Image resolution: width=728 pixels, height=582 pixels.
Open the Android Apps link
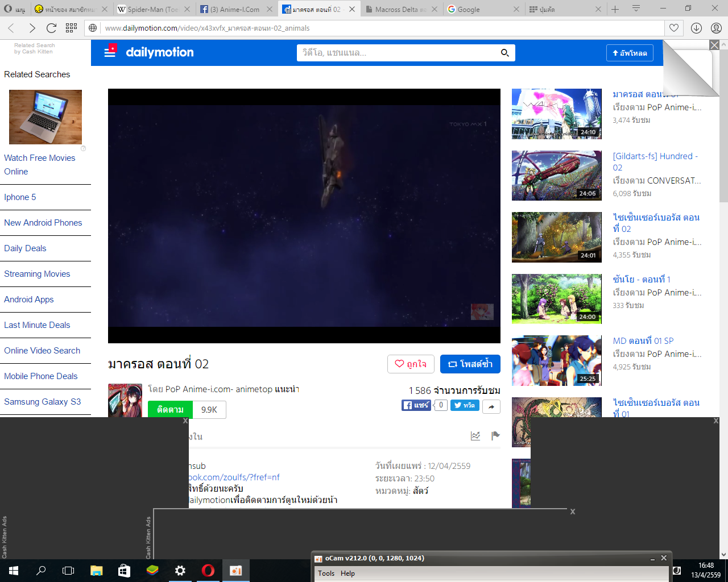[29, 300]
